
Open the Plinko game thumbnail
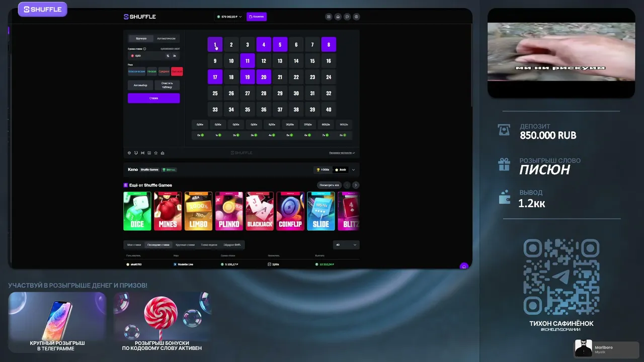tap(229, 211)
